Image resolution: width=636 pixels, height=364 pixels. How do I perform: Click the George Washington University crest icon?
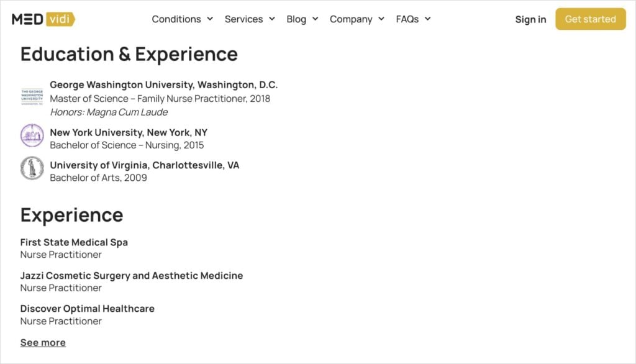(x=32, y=96)
